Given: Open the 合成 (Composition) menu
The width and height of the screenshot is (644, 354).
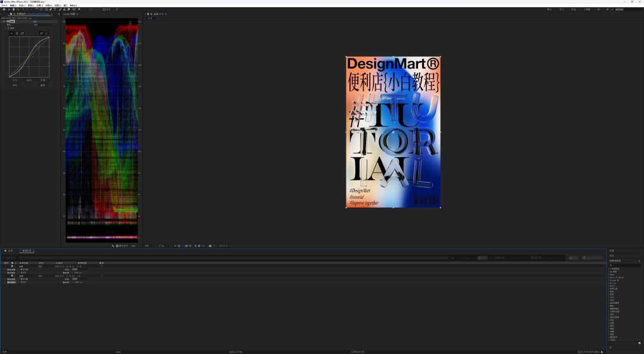Looking at the screenshot, I should (22, 5).
